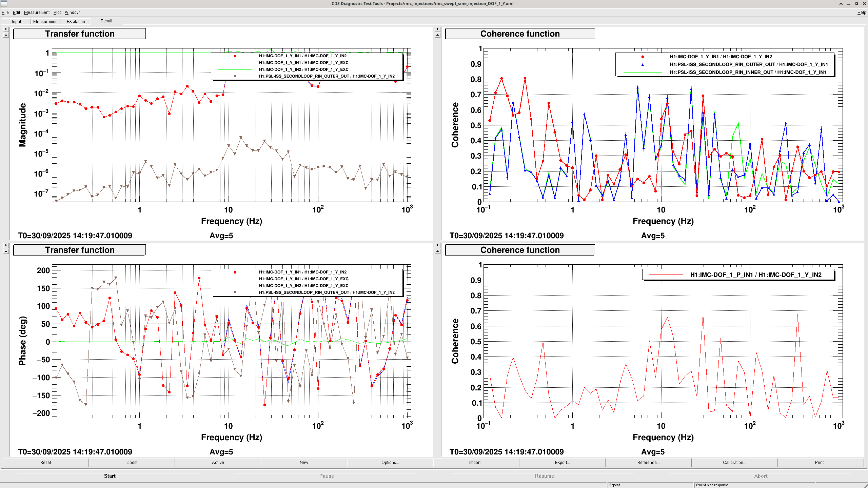
Task: Click the window resize grip at bottom-right corner
Action: [865, 485]
